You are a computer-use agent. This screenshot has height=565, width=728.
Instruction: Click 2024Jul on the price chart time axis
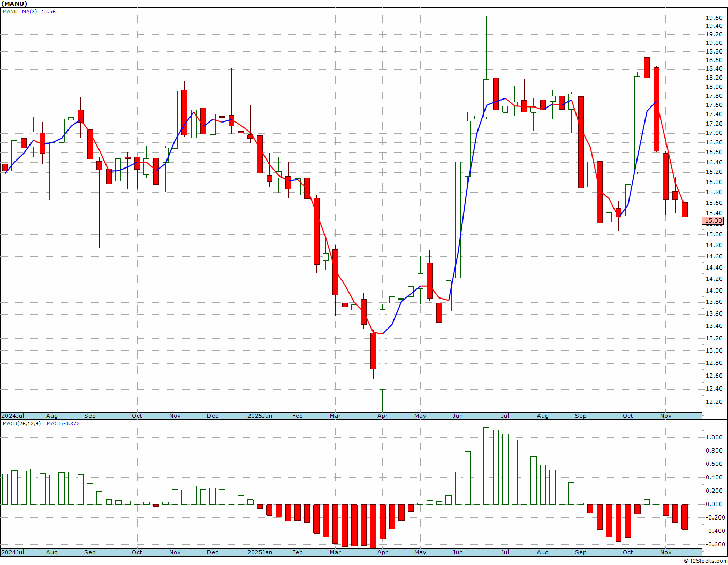(13, 416)
